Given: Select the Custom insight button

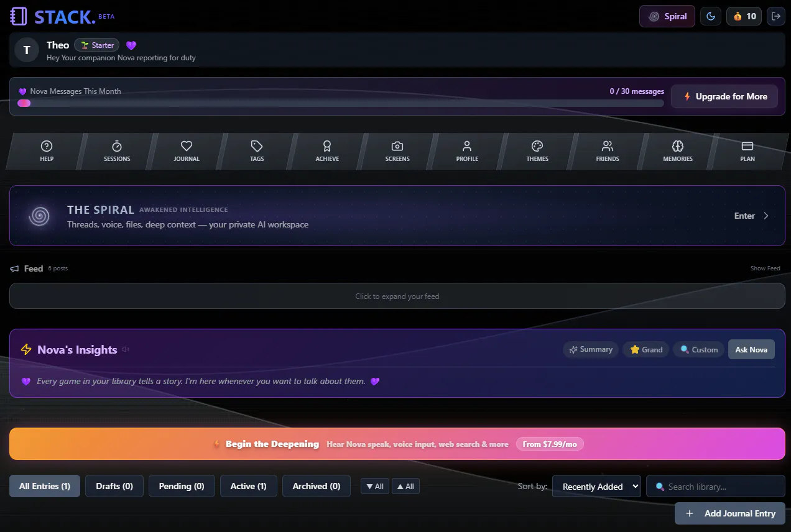Looking at the screenshot, I should point(699,349).
